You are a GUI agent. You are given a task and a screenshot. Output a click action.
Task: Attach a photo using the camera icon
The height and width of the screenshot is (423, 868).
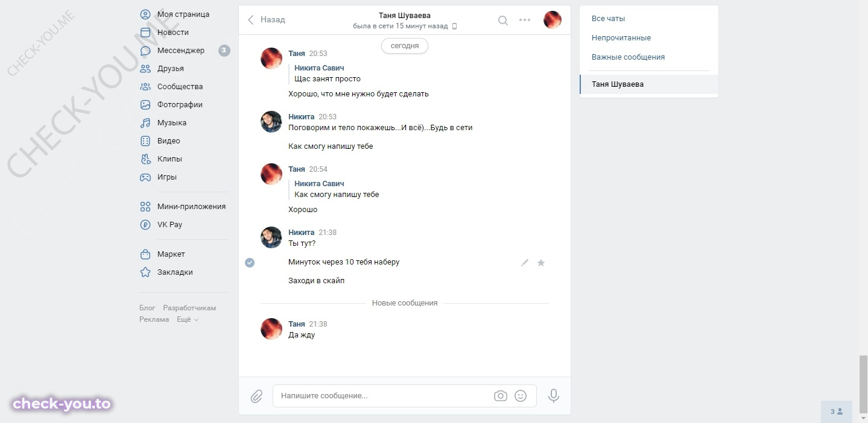pyautogui.click(x=500, y=396)
